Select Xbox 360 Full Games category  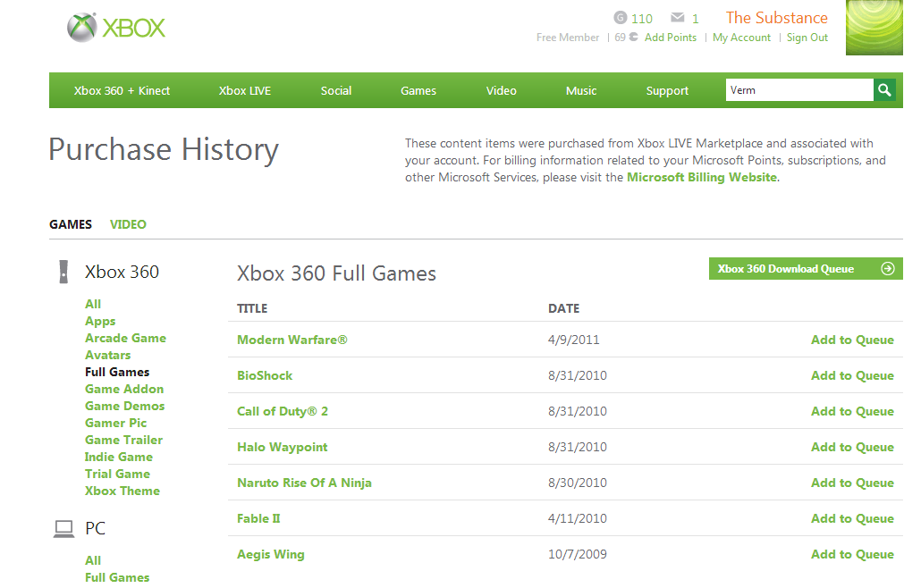click(117, 372)
